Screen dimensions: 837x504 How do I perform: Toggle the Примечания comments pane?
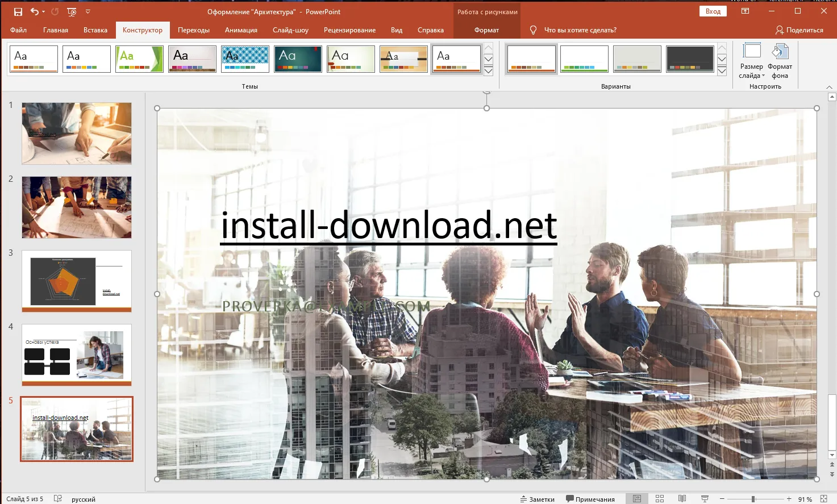click(590, 499)
